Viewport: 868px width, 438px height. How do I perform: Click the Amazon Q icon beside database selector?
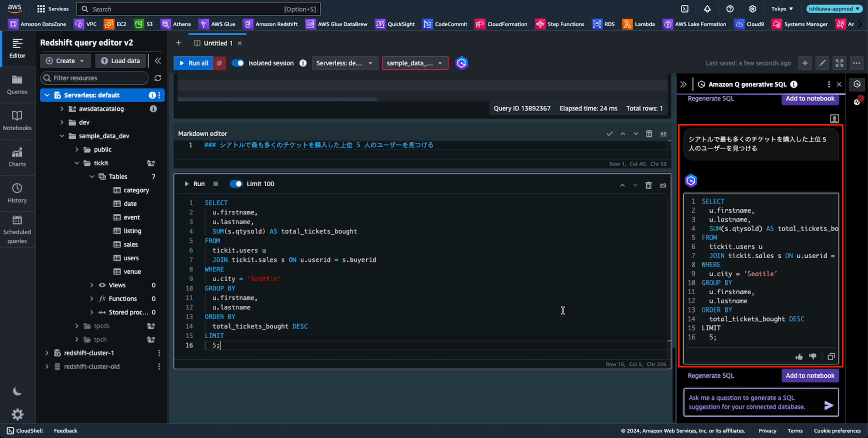tap(461, 63)
